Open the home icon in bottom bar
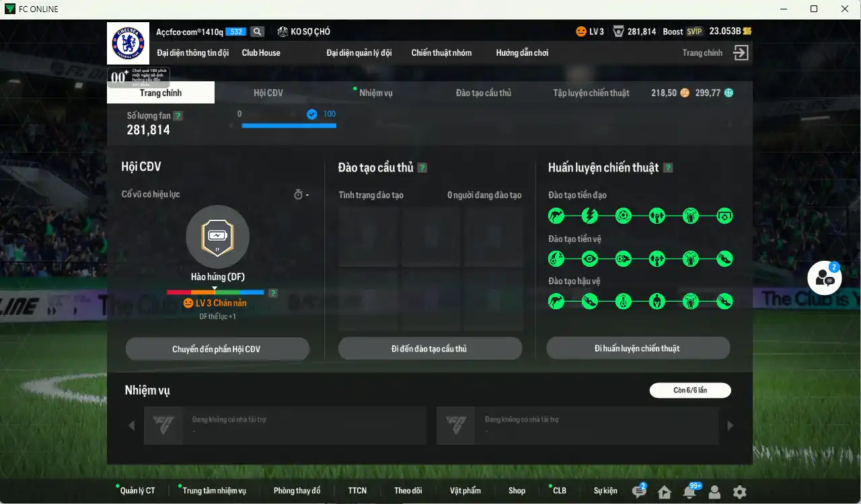The height and width of the screenshot is (504, 861). (x=665, y=492)
